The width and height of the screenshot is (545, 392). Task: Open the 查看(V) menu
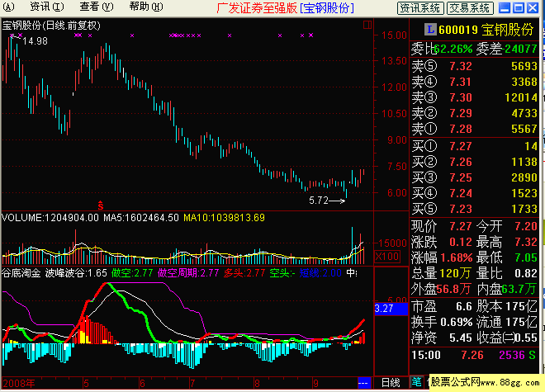(x=97, y=7)
